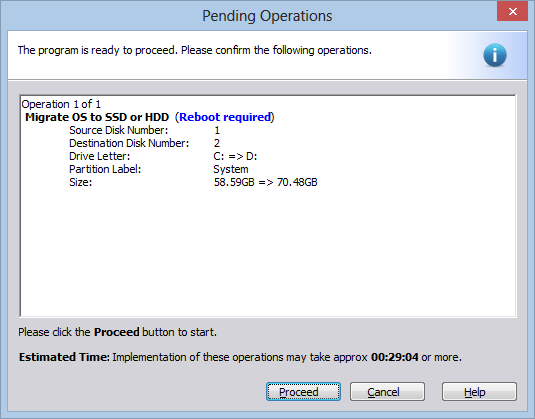Click the Partition Label System row

159,169
